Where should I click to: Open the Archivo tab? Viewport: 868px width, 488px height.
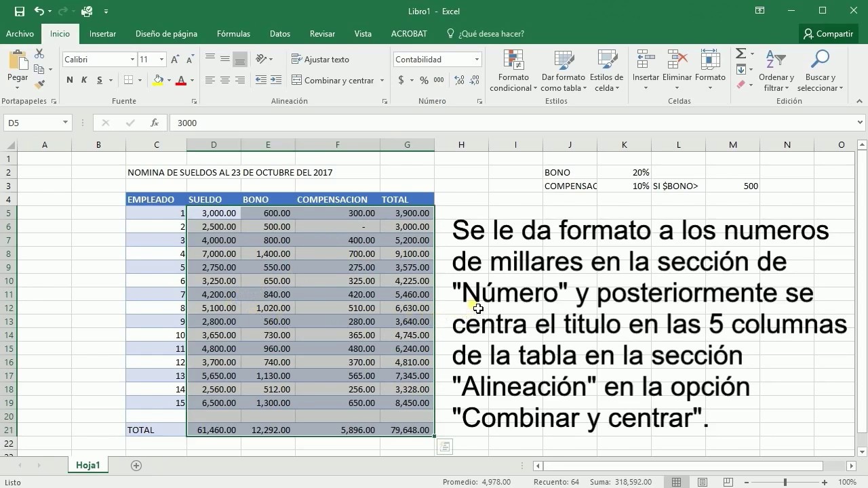point(20,34)
